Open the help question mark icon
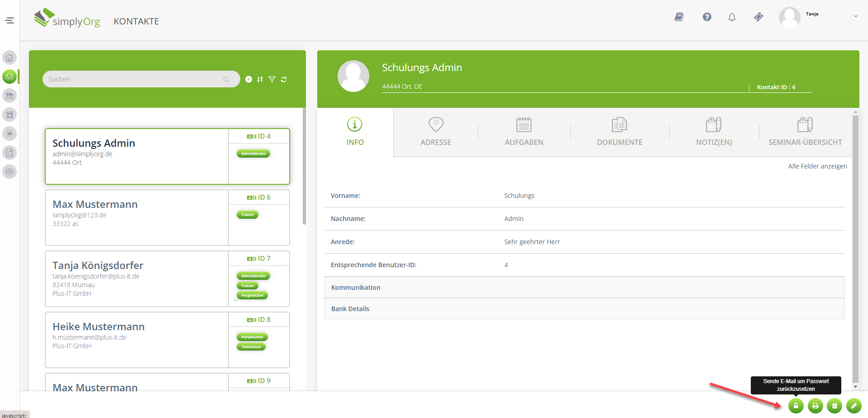Viewport: 868px width, 418px height. (x=707, y=17)
